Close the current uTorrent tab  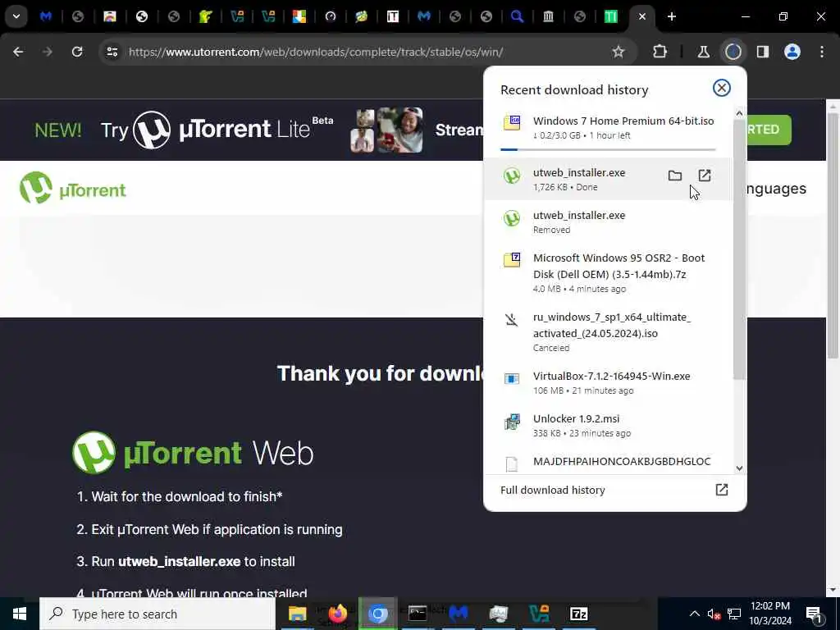tap(641, 16)
